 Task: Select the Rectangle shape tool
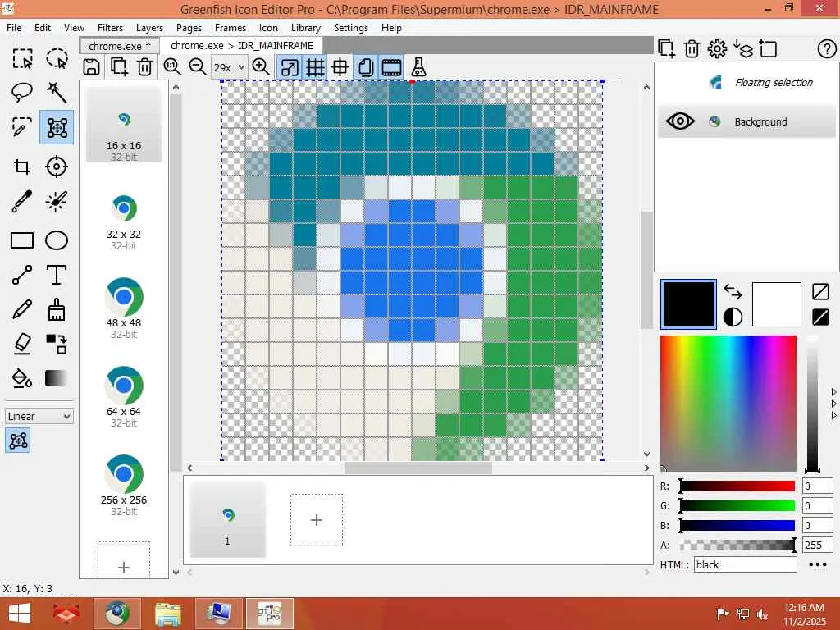[22, 240]
